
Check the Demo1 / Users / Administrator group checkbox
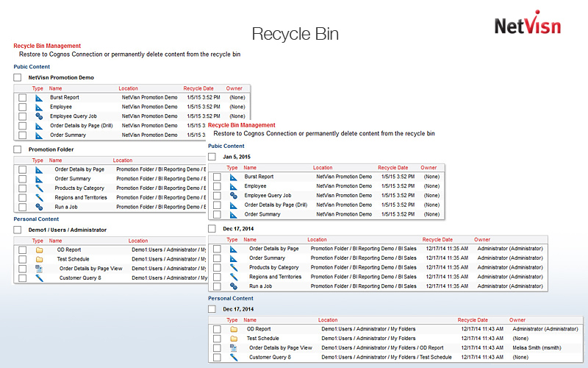tap(17, 230)
